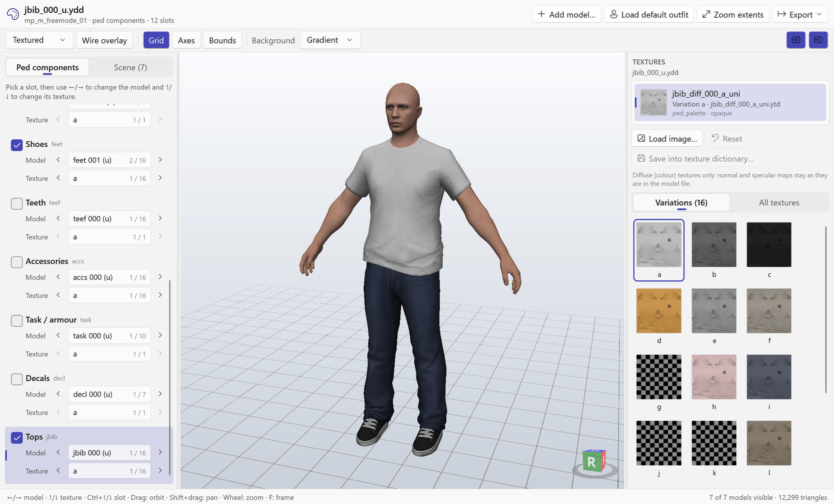Go to previous Accessories texture arrow
The width and height of the screenshot is (834, 504).
(58, 295)
